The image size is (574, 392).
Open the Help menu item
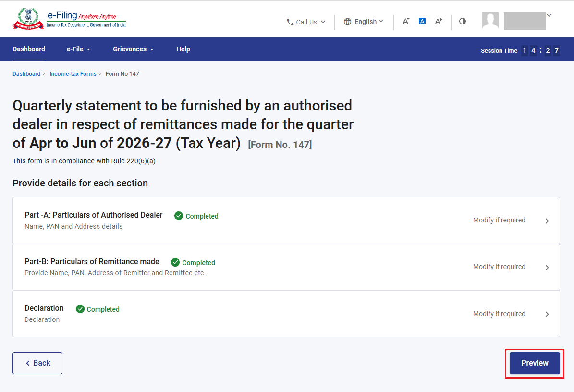(183, 49)
